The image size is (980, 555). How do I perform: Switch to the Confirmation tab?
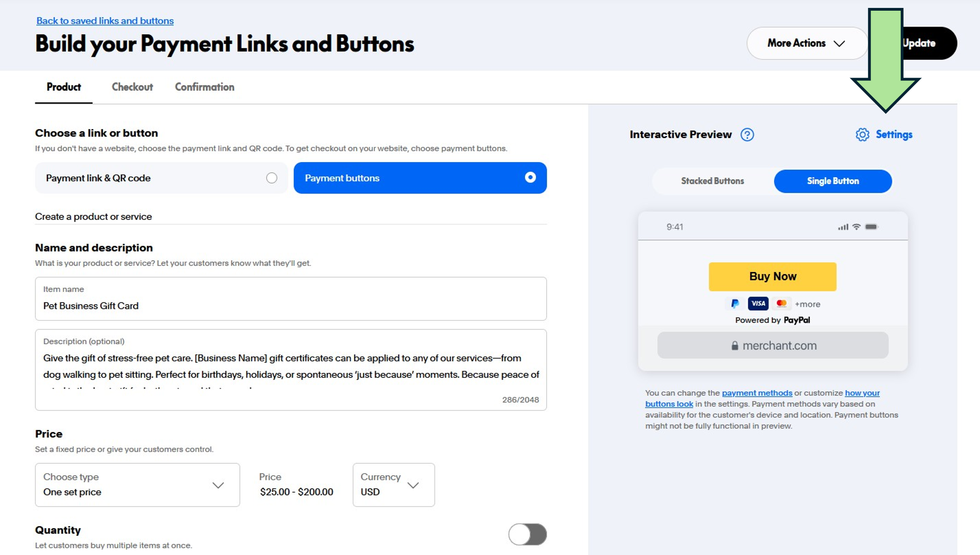(205, 87)
